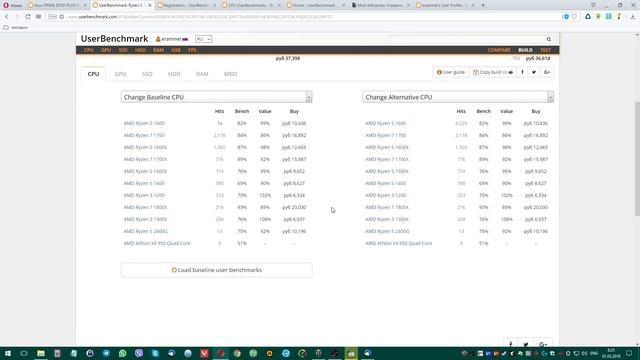This screenshot has height=360, width=640.
Task: Share build via Google+ icon near User guide
Action: pyautogui.click(x=547, y=72)
